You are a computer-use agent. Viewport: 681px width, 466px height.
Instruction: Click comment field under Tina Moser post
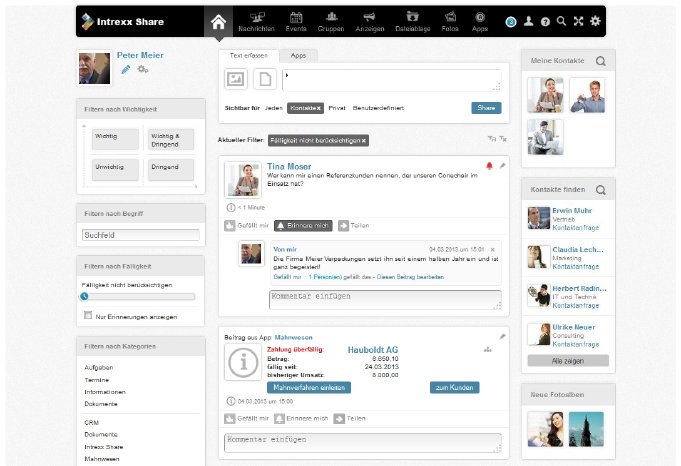[x=385, y=300]
